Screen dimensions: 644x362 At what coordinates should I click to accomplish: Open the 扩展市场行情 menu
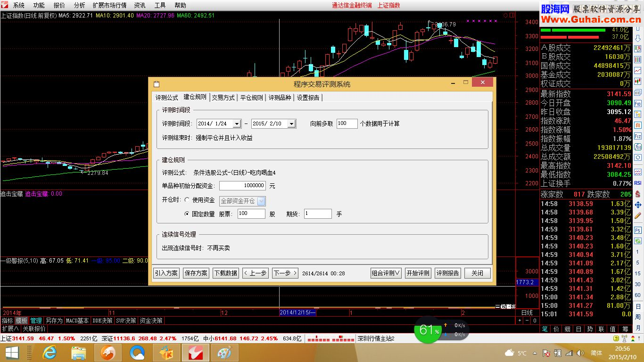[109, 5]
